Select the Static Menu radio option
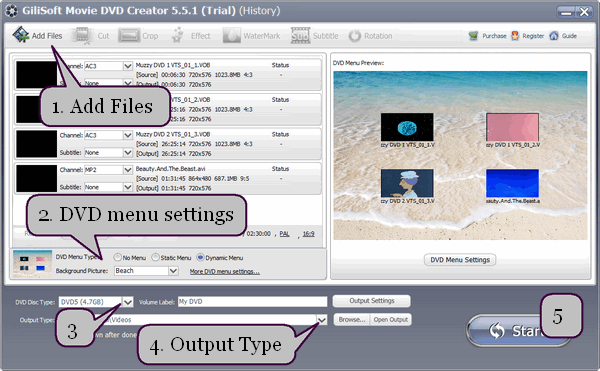600x371 pixels. [155, 257]
